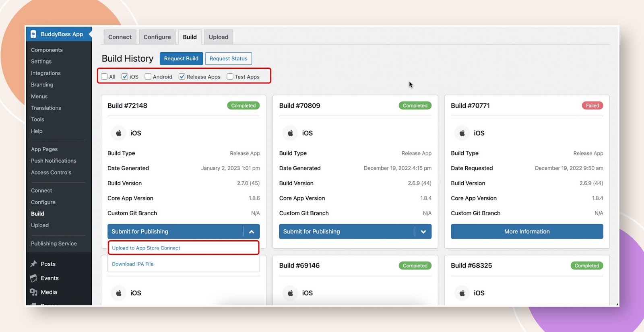Open Configure in the sidebar menu
Image resolution: width=644 pixels, height=332 pixels.
pyautogui.click(x=43, y=202)
